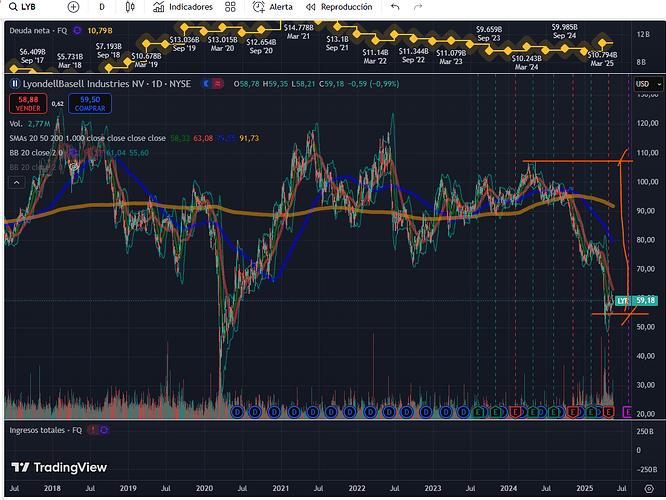Click the compare or add symbol plus icon
This screenshot has height=500, width=666.
[x=73, y=7]
